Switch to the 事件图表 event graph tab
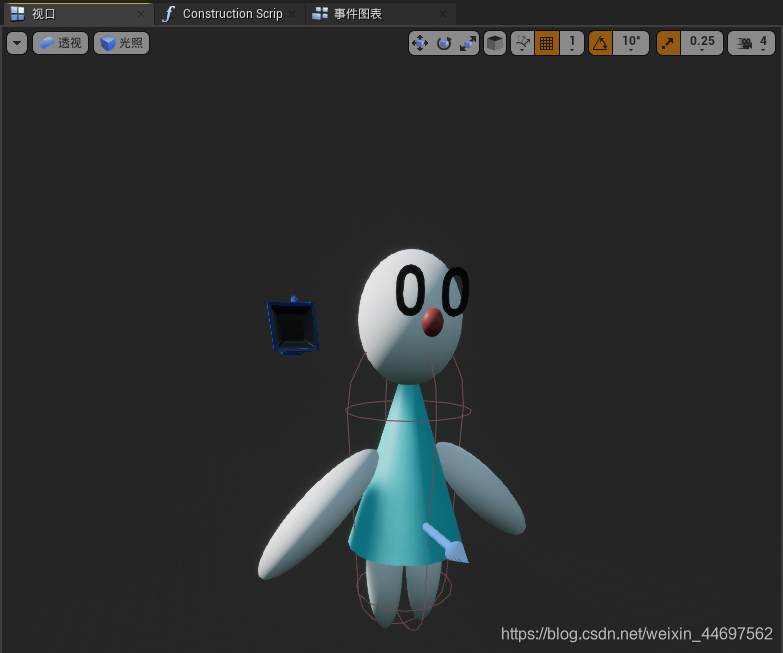This screenshot has height=653, width=783. [x=381, y=14]
